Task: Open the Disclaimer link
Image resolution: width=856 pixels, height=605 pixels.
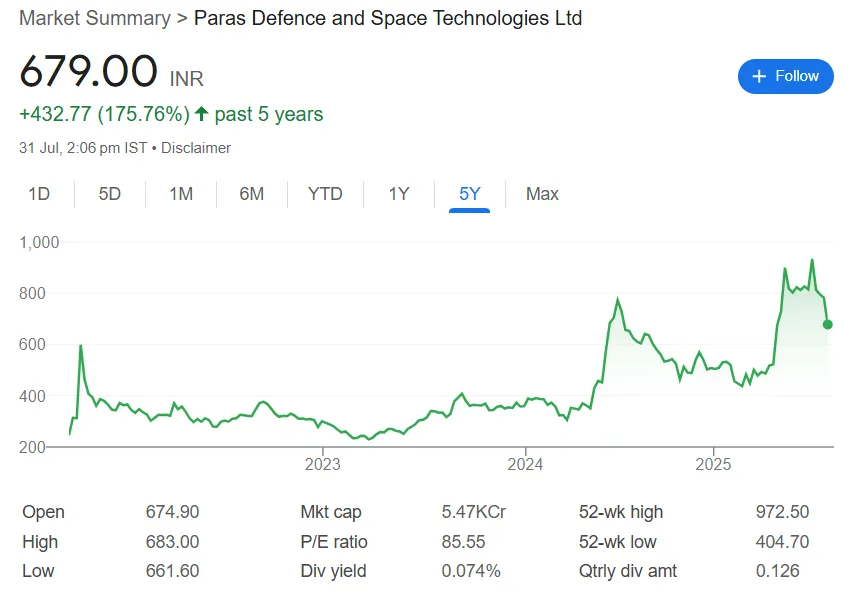Action: click(x=196, y=148)
